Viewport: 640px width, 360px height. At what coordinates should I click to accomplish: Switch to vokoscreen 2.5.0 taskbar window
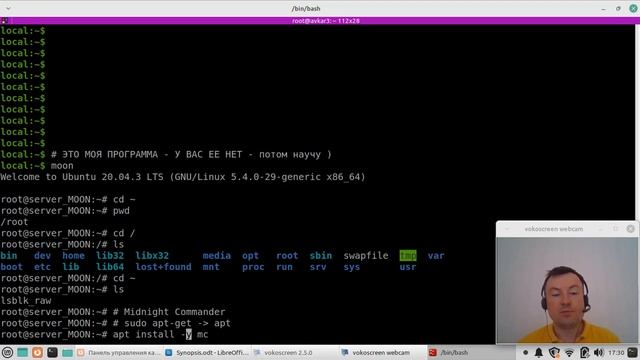point(295,352)
